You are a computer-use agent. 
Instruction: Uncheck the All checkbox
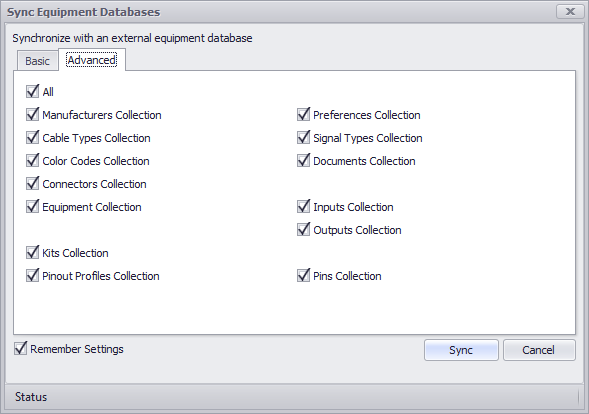point(32,92)
